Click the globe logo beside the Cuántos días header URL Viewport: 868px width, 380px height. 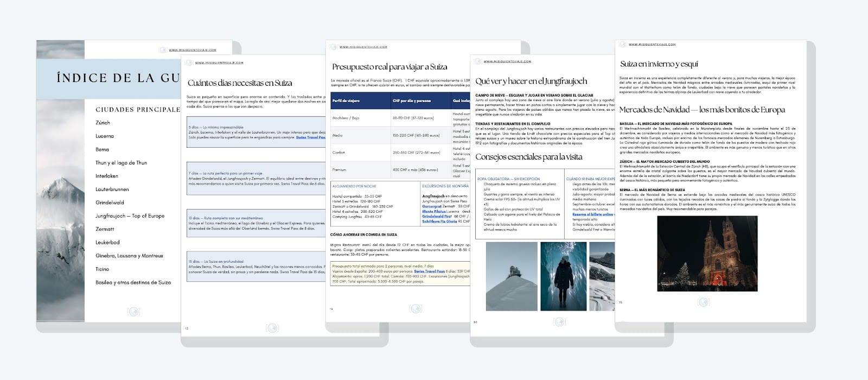[x=189, y=63]
